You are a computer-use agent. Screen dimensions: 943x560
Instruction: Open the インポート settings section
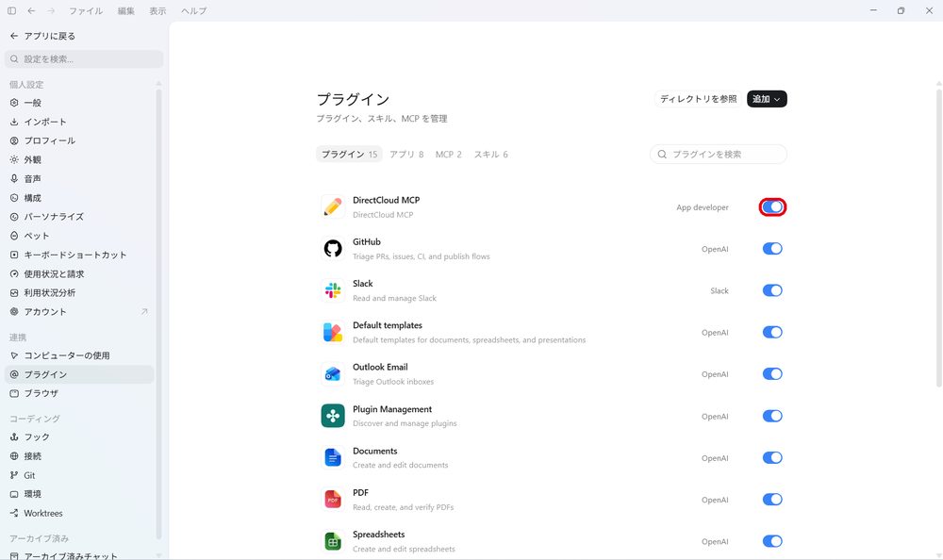click(79, 122)
